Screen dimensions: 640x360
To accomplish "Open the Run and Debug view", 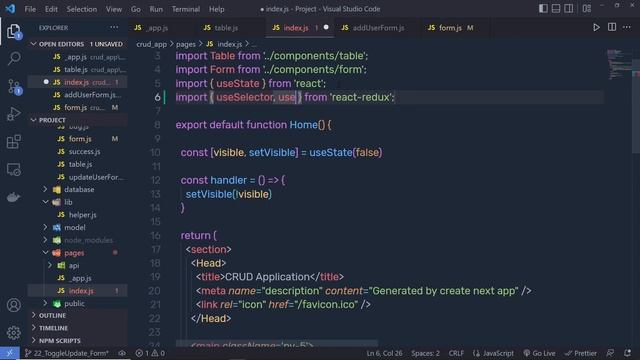I will pos(14,114).
